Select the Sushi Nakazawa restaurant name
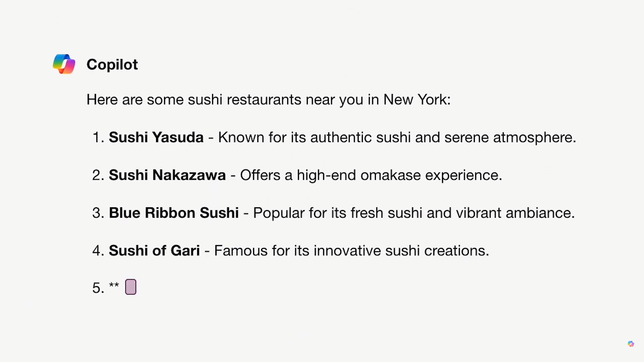 pos(167,175)
